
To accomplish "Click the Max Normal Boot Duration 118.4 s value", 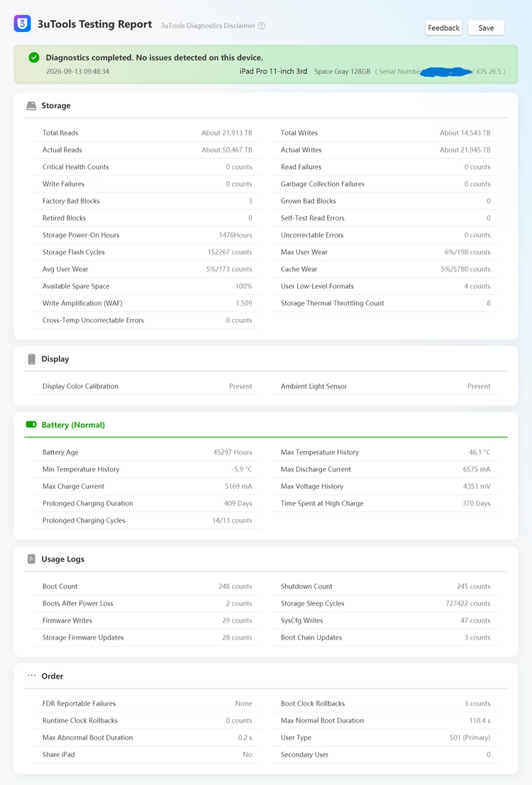I will point(480,720).
